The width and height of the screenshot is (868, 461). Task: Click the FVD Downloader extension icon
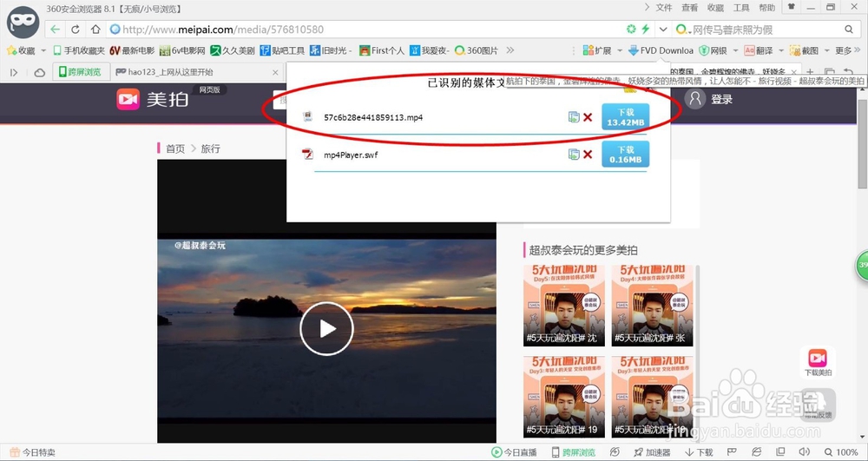tap(661, 50)
